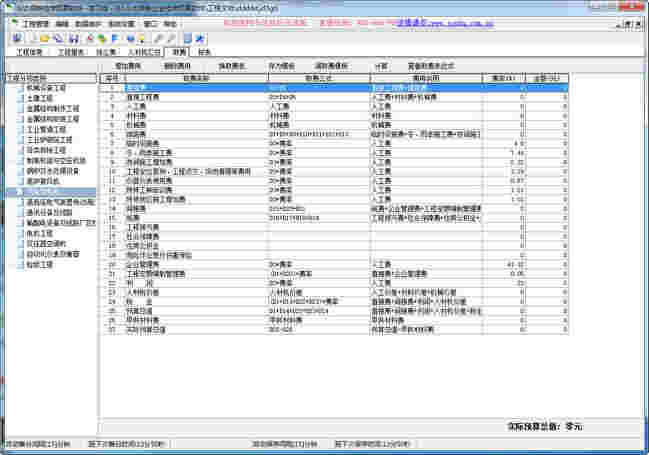Image resolution: width=649 pixels, height=455 pixels.
Task: Select the 直接工程费 row in the fee table
Action: [x=334, y=97]
